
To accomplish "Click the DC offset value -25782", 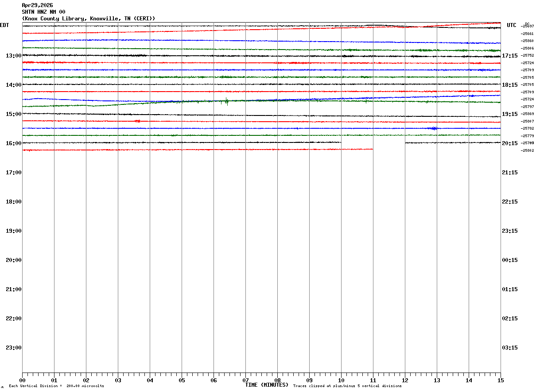I will [x=528, y=128].
